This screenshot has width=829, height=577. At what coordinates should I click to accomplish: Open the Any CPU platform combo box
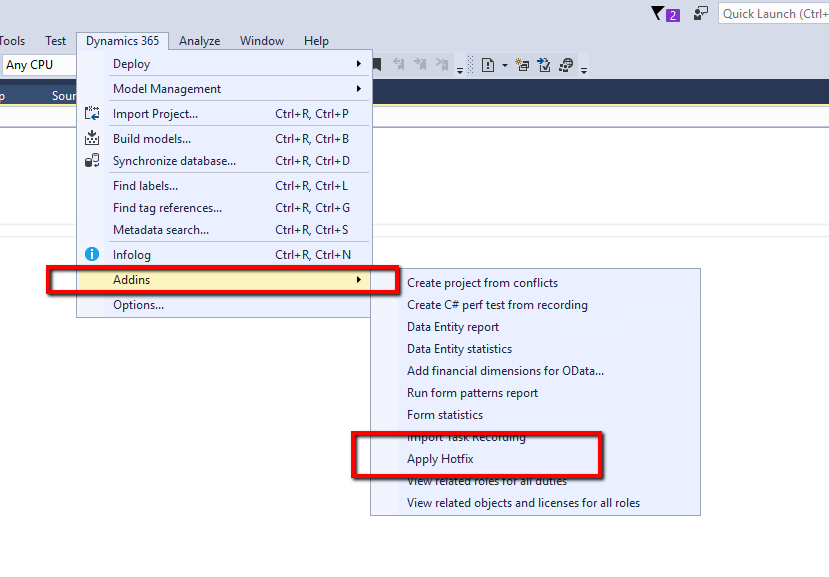39,65
